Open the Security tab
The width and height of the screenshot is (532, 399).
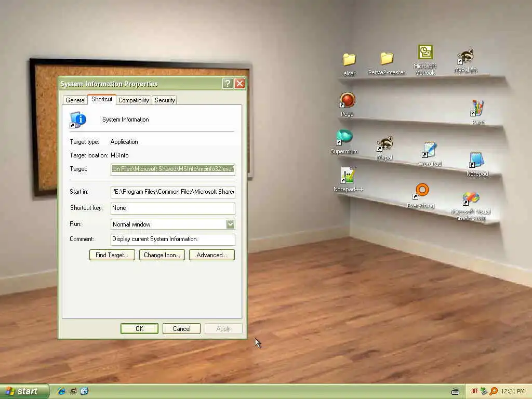pyautogui.click(x=165, y=100)
